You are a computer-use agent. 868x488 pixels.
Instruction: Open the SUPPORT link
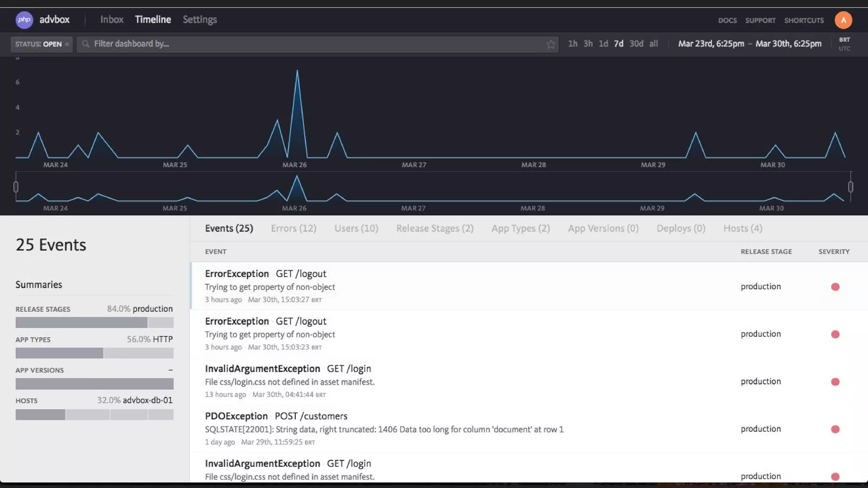pos(760,20)
